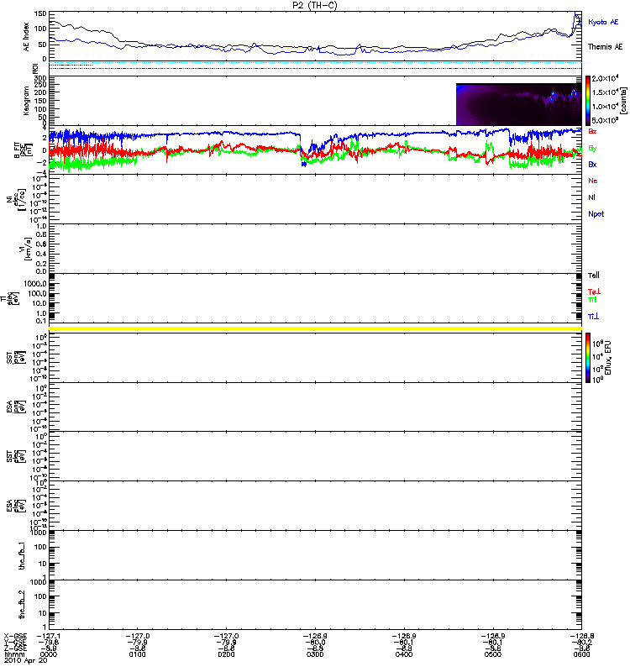Click the red Bz legend label
The width and height of the screenshot is (630, 672).
tap(592, 131)
